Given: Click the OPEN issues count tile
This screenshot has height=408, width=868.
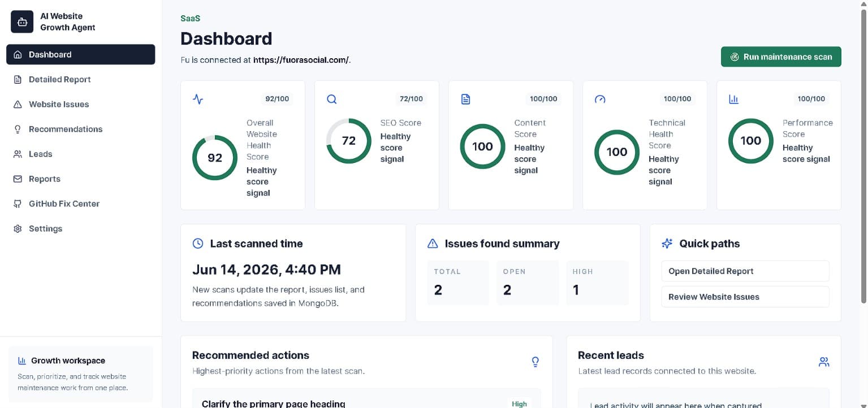Looking at the screenshot, I should pyautogui.click(x=528, y=283).
